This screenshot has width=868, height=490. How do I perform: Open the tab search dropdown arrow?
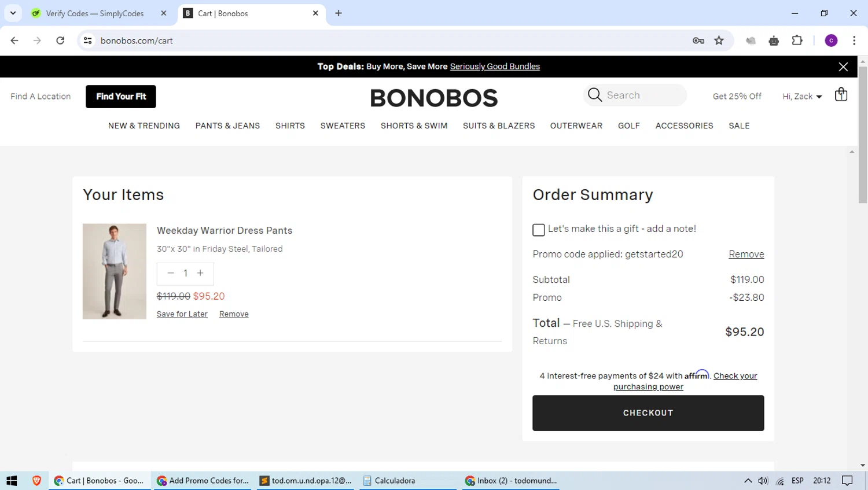(13, 13)
